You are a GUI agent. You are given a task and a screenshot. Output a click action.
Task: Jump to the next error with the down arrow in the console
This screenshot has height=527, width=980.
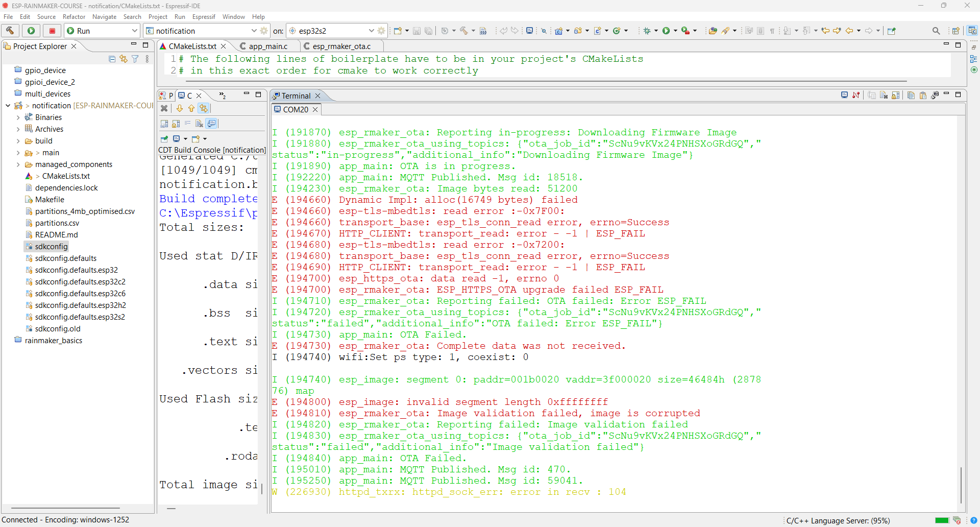tap(180, 108)
